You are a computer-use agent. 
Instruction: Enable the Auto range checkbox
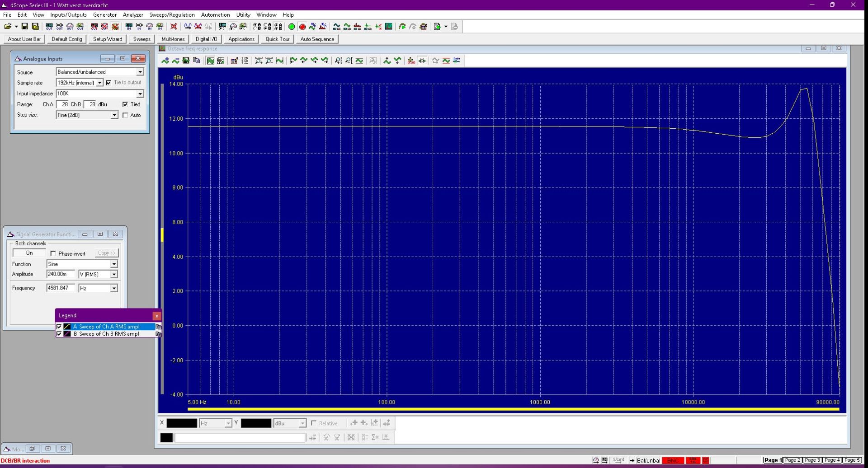(125, 115)
